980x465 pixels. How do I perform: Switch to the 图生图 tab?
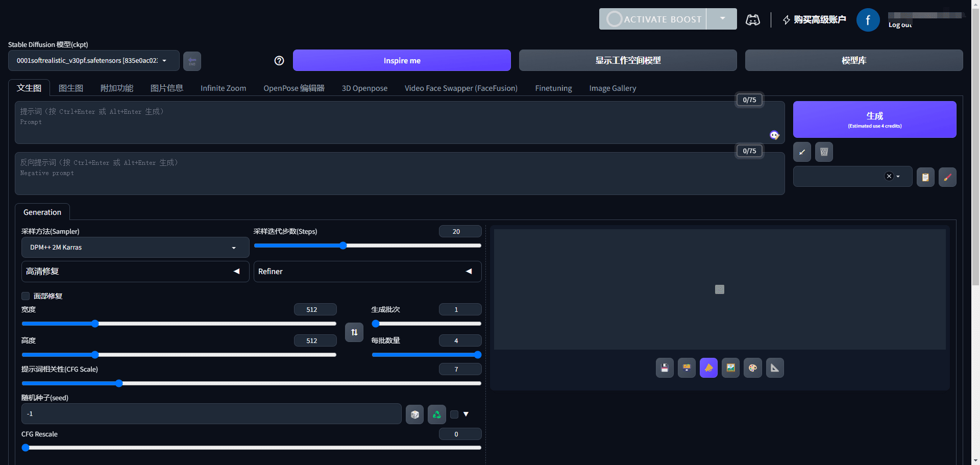coord(71,88)
